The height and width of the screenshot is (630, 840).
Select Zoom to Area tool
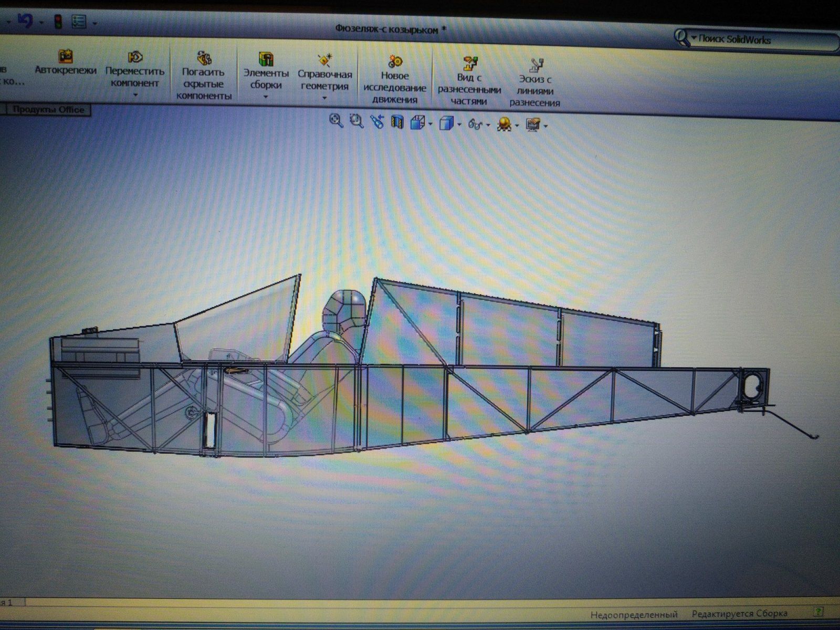point(356,122)
